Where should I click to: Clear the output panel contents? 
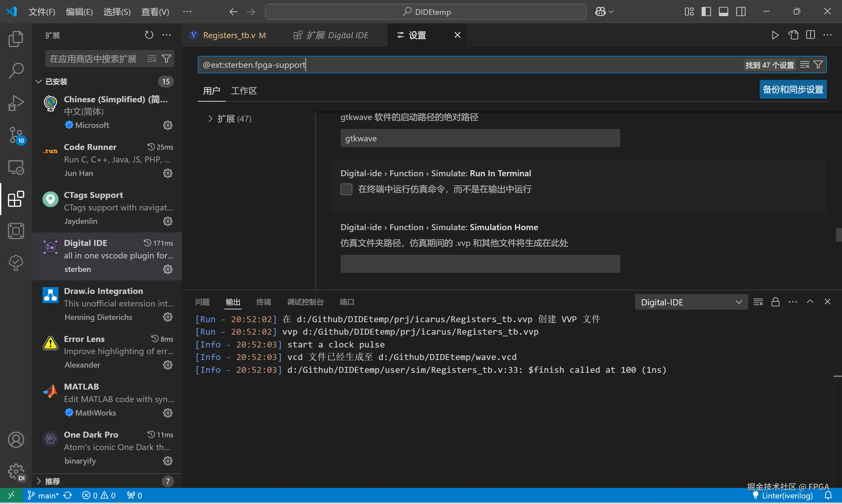[x=758, y=302]
